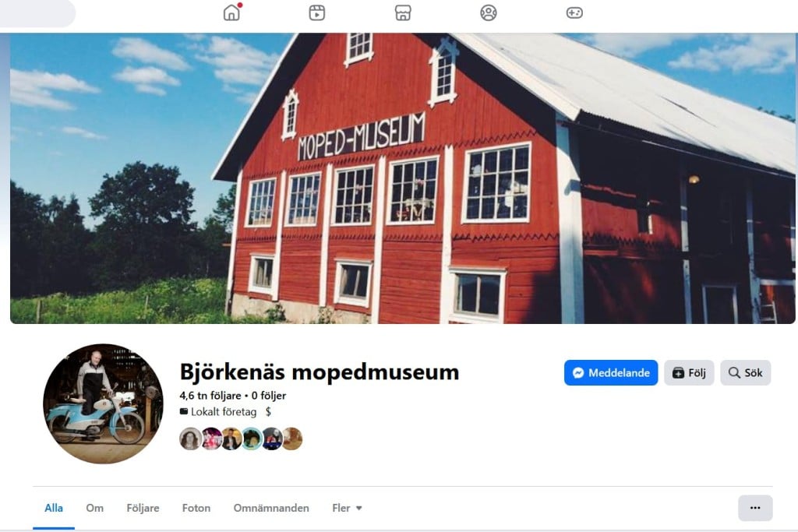Click the 4,6 tn följare link
This screenshot has width=798, height=532.
click(210, 395)
